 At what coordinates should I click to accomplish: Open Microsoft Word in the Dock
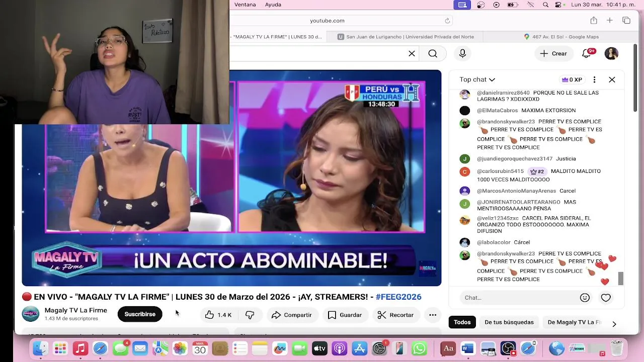click(x=468, y=348)
